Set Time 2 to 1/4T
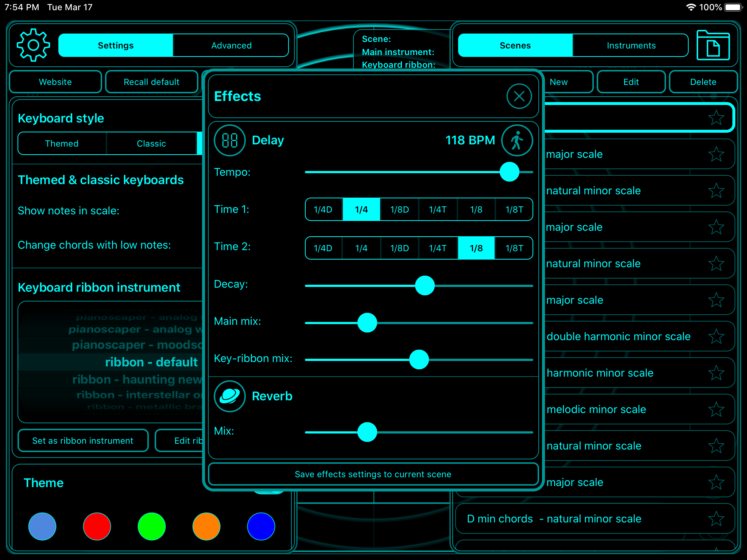This screenshot has height=560, width=747. [438, 248]
